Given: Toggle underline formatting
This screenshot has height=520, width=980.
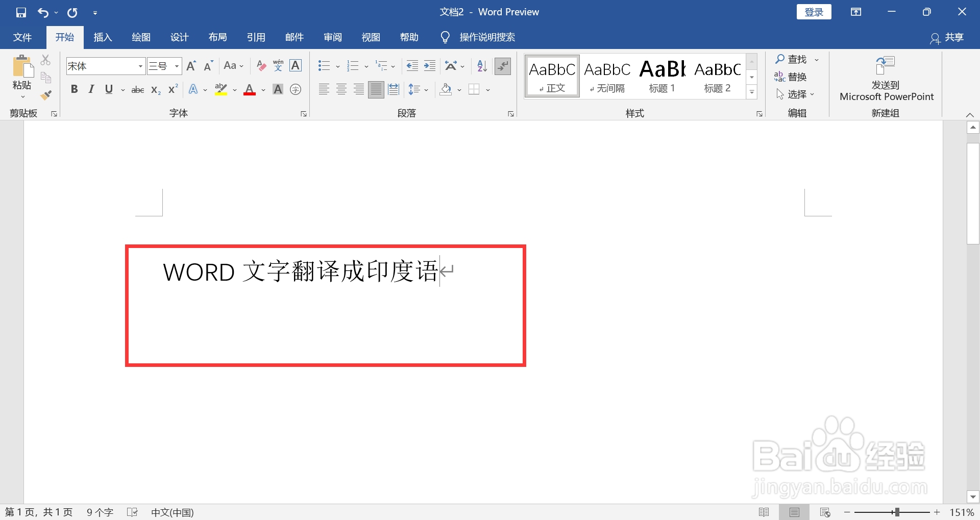Looking at the screenshot, I should click(x=109, y=90).
